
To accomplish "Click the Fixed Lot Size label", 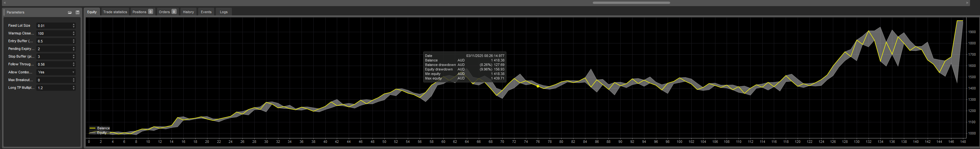I will click(x=19, y=25).
